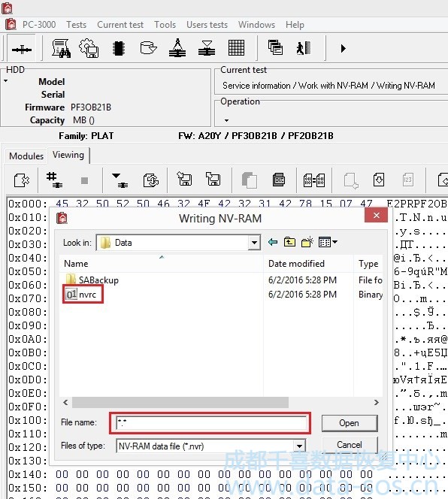Open the View Menu dropdown
Image resolution: width=448 pixels, height=499 pixels.
point(328,242)
